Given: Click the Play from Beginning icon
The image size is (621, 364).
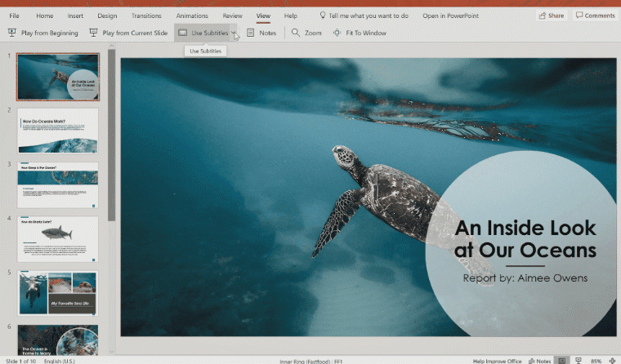Looking at the screenshot, I should point(12,33).
